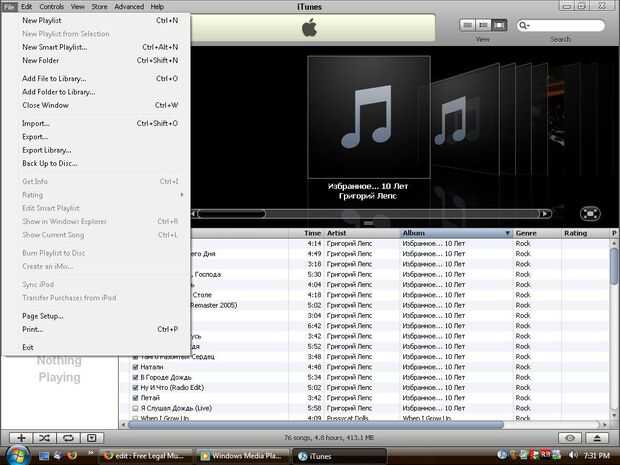This screenshot has height=465, width=620.
Task: Open the Advanced menu
Action: coord(129,6)
